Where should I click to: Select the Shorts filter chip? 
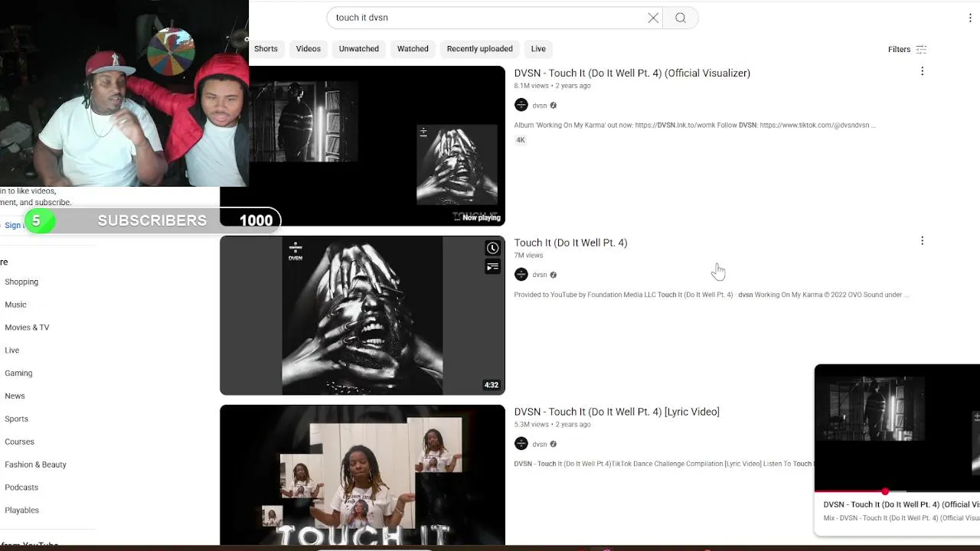[266, 49]
